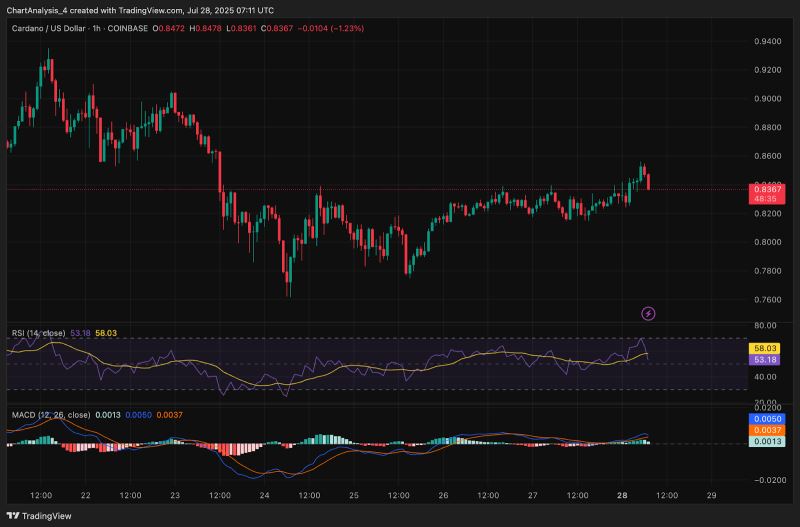Click the purple RSI value tag 53.18
The width and height of the screenshot is (800, 527).
pyautogui.click(x=767, y=359)
